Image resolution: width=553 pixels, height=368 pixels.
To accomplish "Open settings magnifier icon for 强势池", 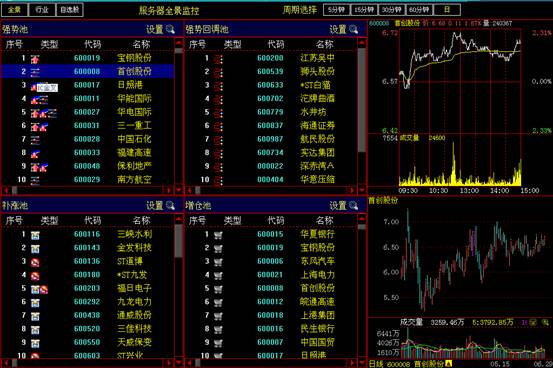I will click(x=170, y=29).
